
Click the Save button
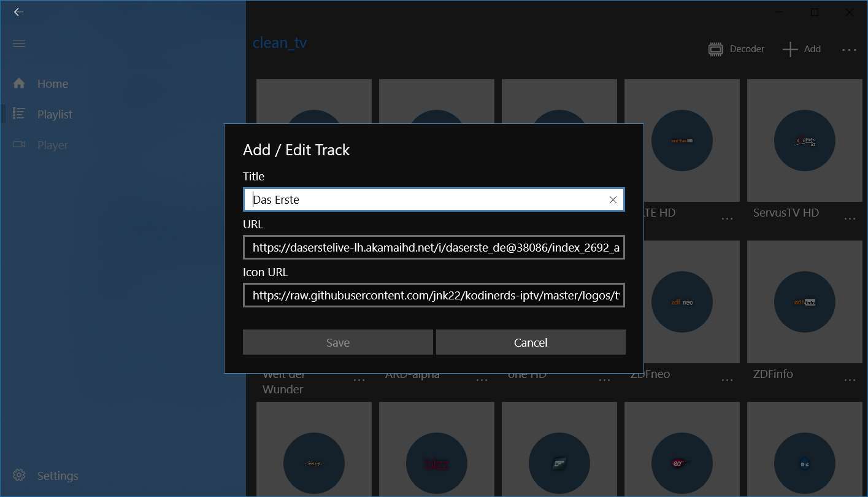coord(338,342)
